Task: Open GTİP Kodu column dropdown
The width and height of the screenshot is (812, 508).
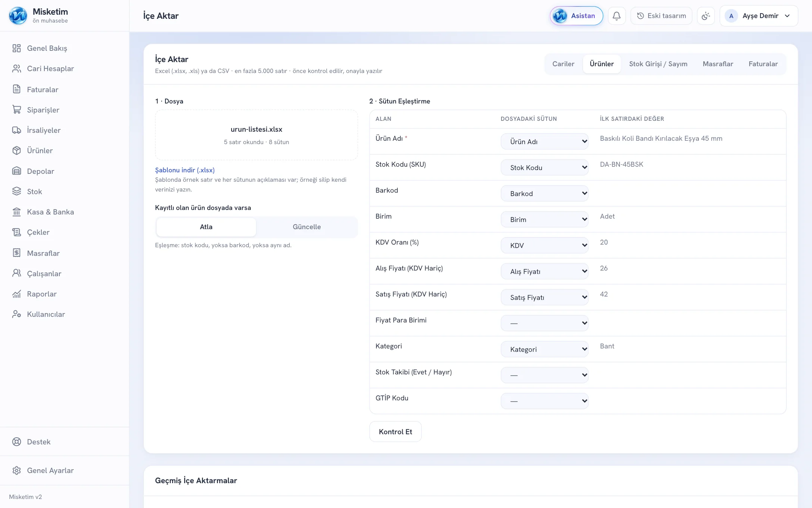Action: pos(544,401)
